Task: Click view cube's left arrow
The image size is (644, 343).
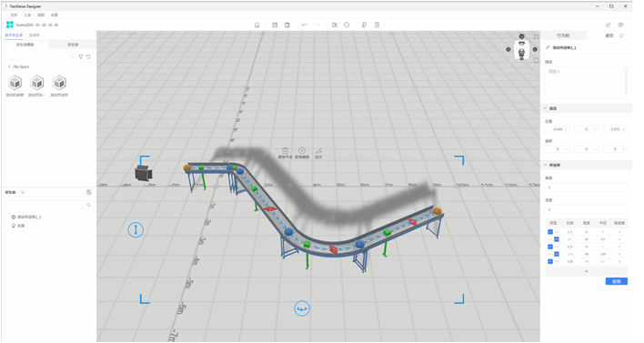Action: click(508, 49)
